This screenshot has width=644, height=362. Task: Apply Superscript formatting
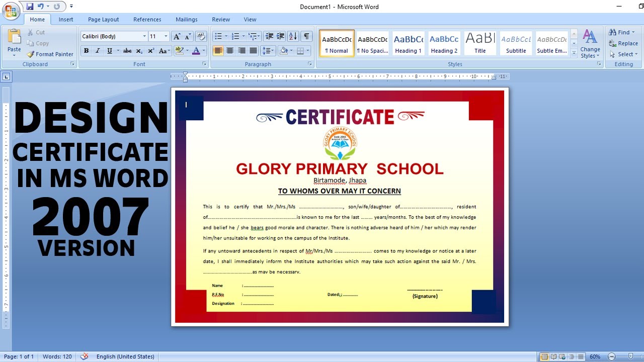tap(151, 51)
